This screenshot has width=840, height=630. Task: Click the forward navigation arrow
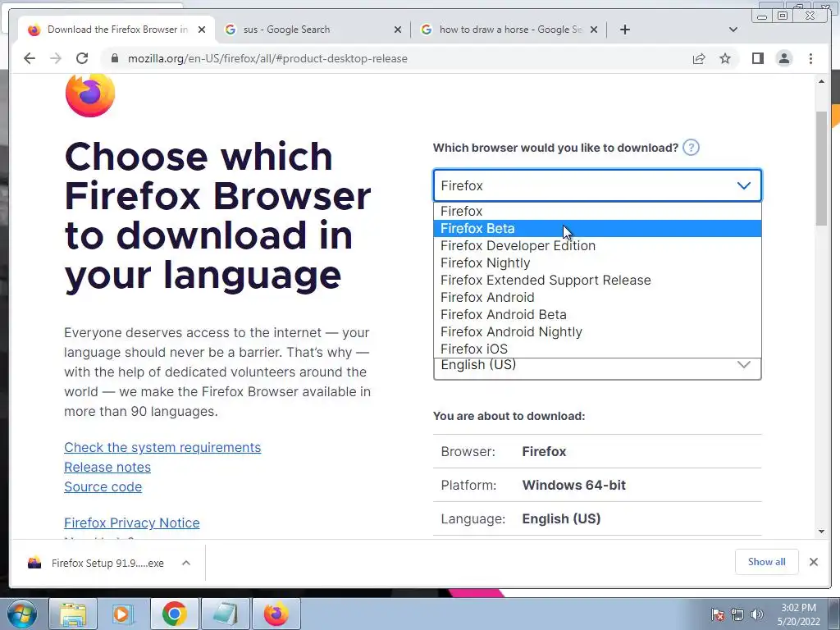(56, 58)
